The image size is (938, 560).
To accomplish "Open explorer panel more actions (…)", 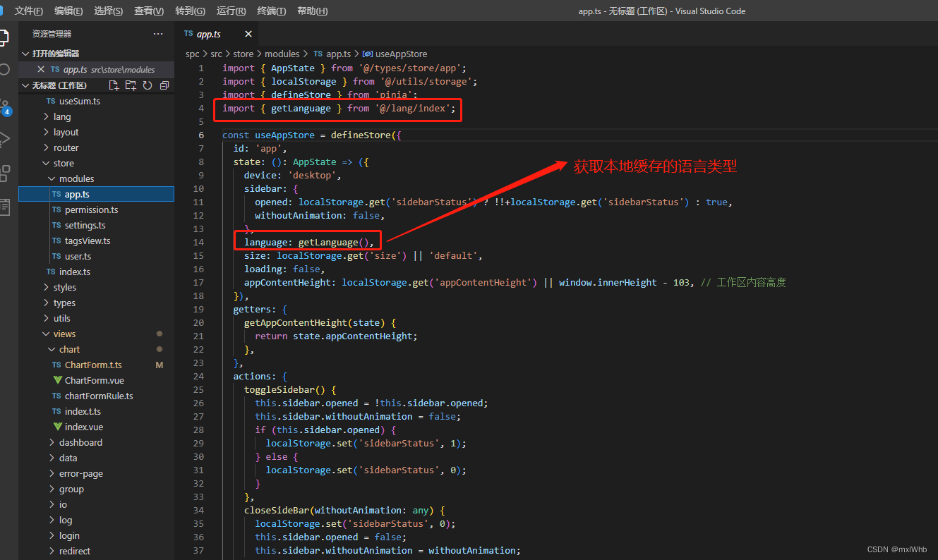I will point(158,34).
